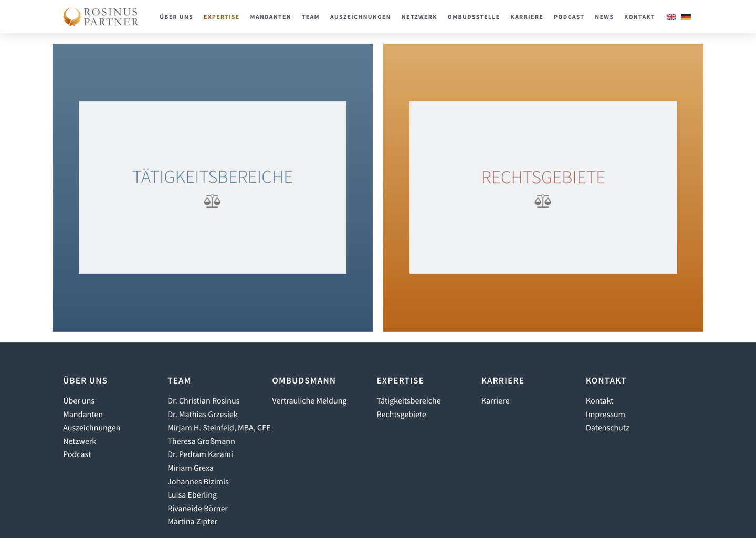The height and width of the screenshot is (538, 756).
Task: Open Kontakt in the top navigation
Action: coord(639,17)
